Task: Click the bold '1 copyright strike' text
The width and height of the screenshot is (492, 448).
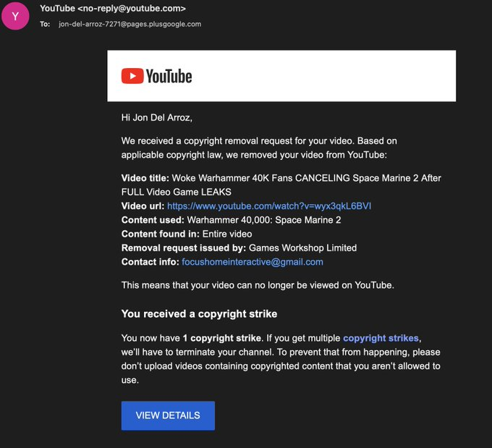Action: (222, 338)
